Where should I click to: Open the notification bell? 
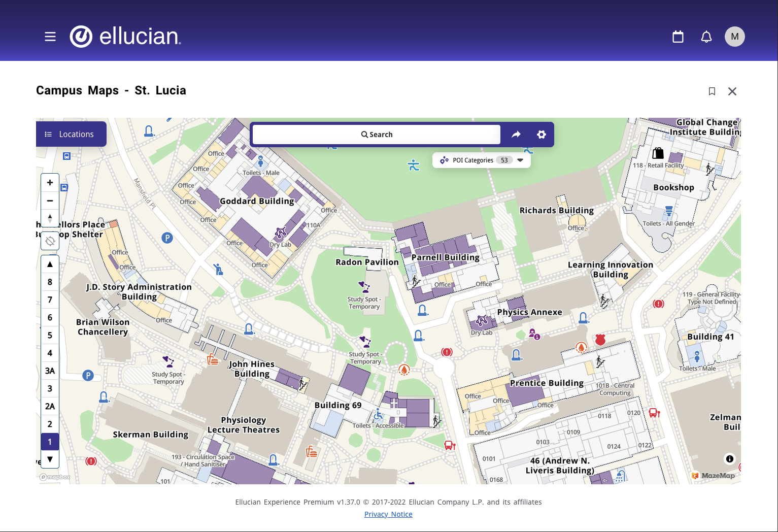(x=706, y=36)
